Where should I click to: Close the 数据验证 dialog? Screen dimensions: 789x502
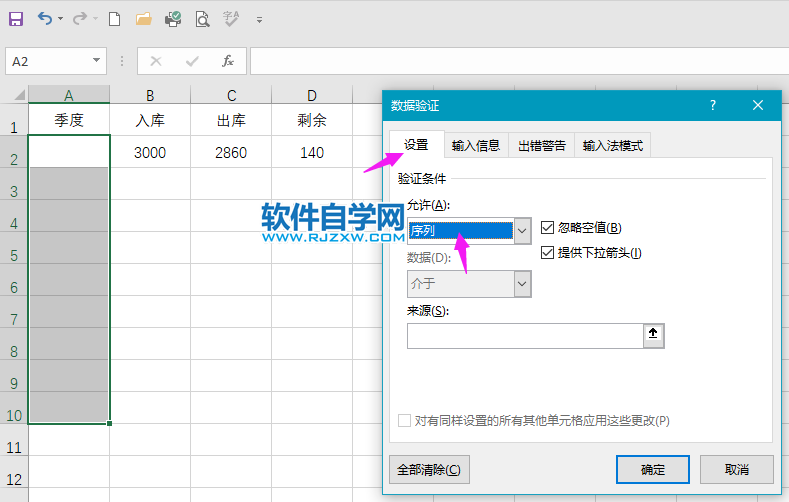pyautogui.click(x=758, y=105)
